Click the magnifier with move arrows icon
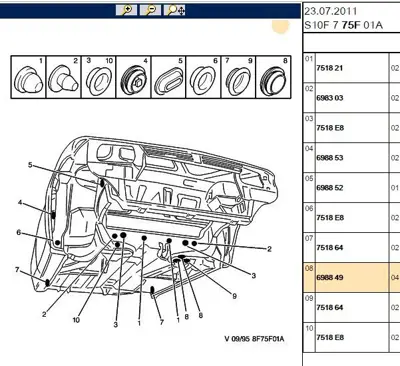Image resolution: width=400 pixels, height=366 pixels. point(175,10)
